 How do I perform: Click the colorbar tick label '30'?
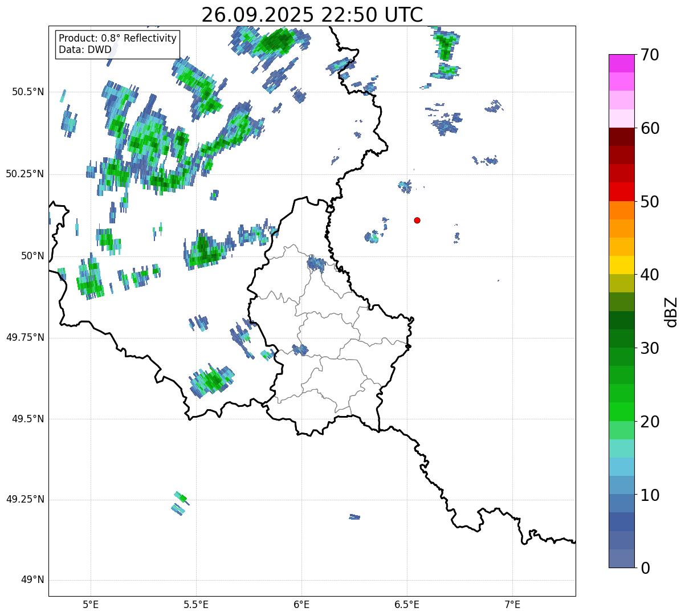coord(649,348)
